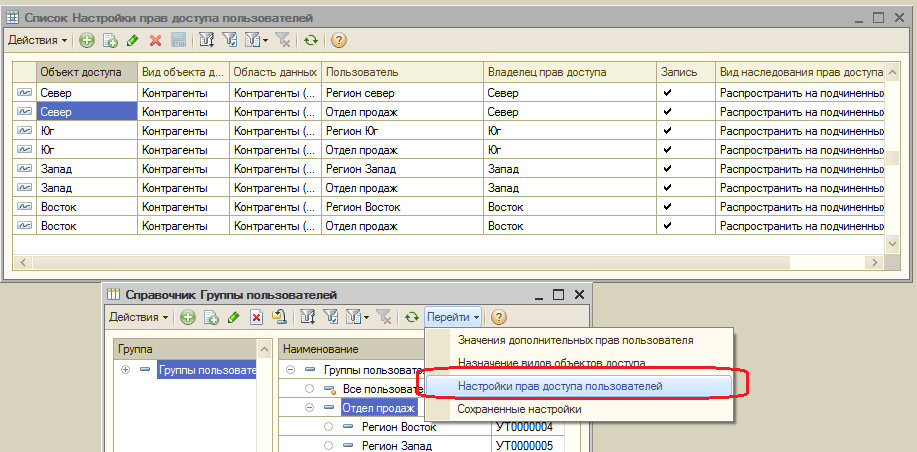Open help in the access rights list window
This screenshot has width=917, height=452.
[339, 40]
